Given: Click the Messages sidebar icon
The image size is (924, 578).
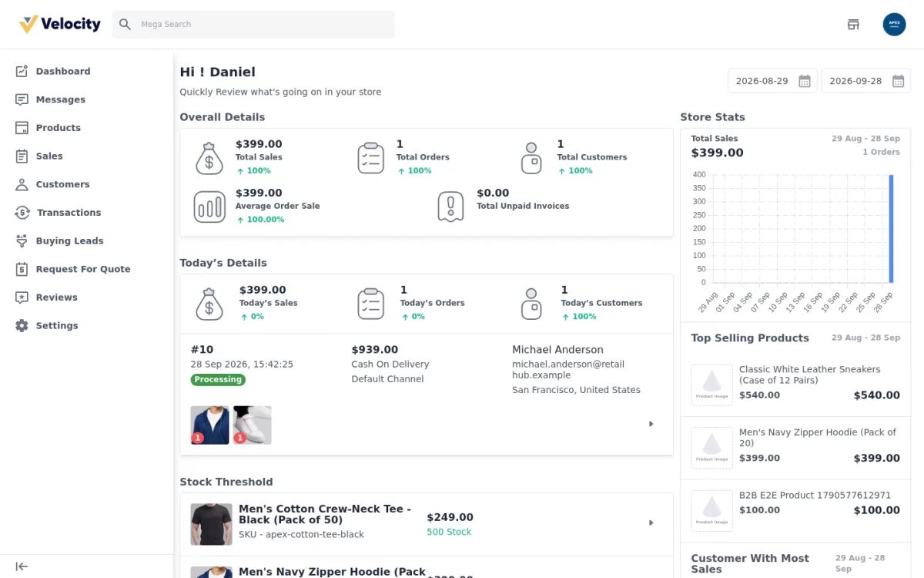Looking at the screenshot, I should [x=22, y=99].
